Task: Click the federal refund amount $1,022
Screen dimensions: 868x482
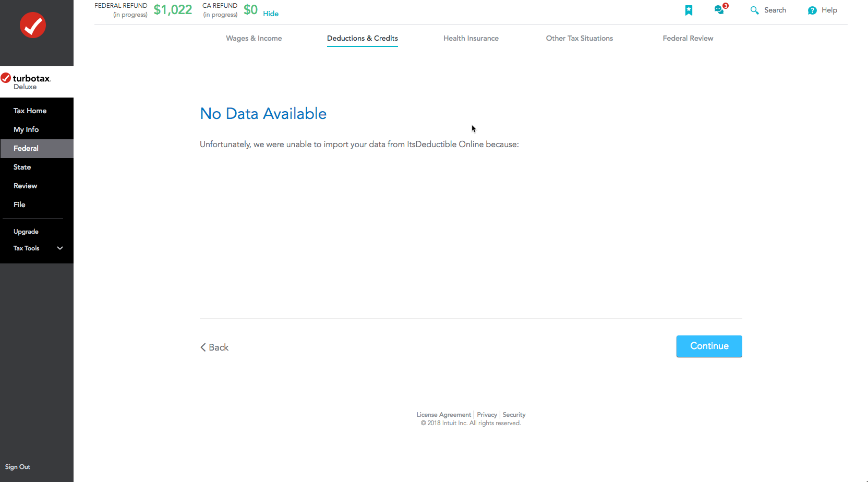Action: tap(173, 10)
